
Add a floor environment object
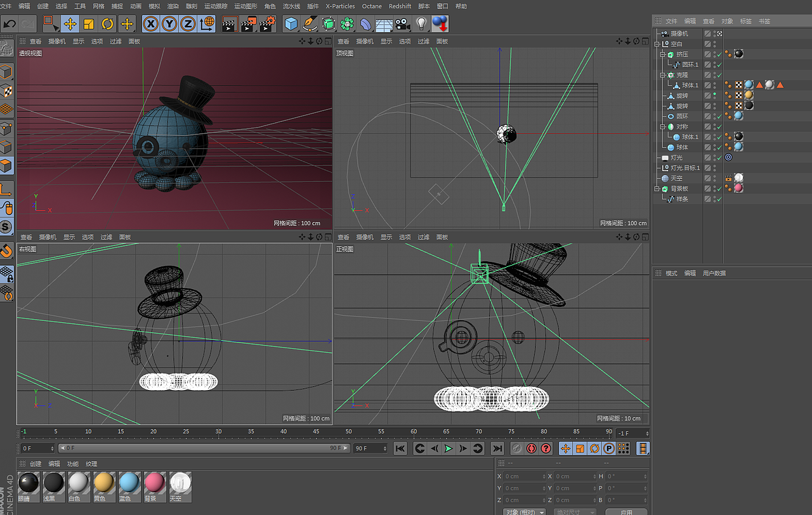click(384, 24)
